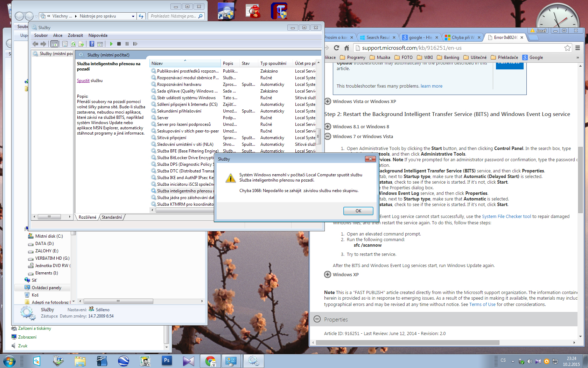Open Photoshop from the taskbar
588x368 pixels.
(x=167, y=361)
